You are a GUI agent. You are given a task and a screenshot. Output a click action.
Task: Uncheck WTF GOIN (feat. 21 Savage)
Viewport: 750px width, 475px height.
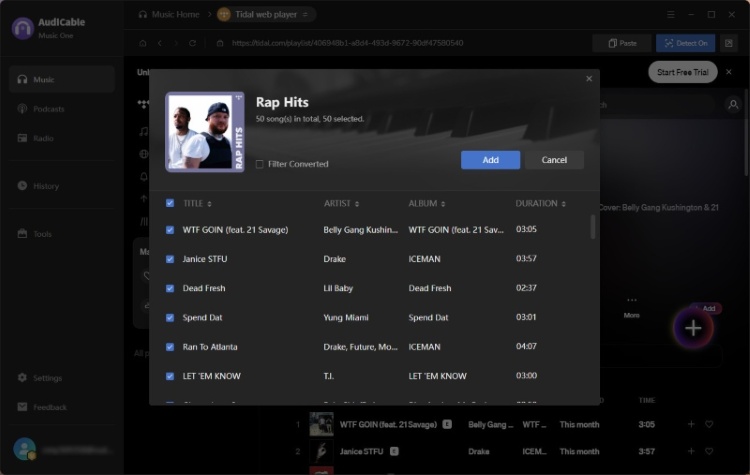point(170,230)
